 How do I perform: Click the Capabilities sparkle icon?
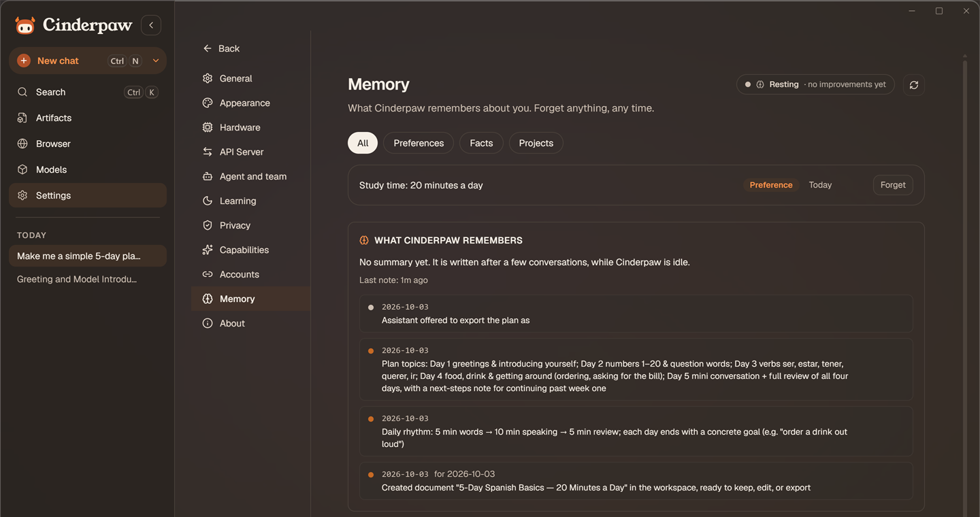pyautogui.click(x=208, y=250)
